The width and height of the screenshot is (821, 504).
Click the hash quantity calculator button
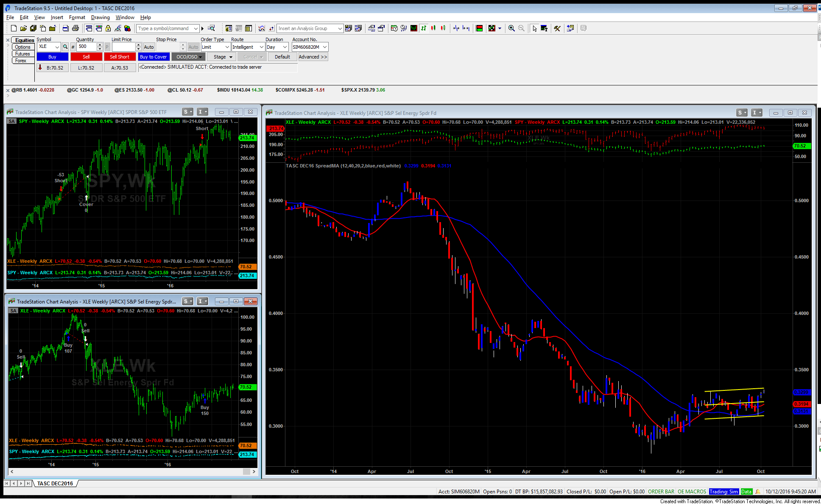point(73,47)
